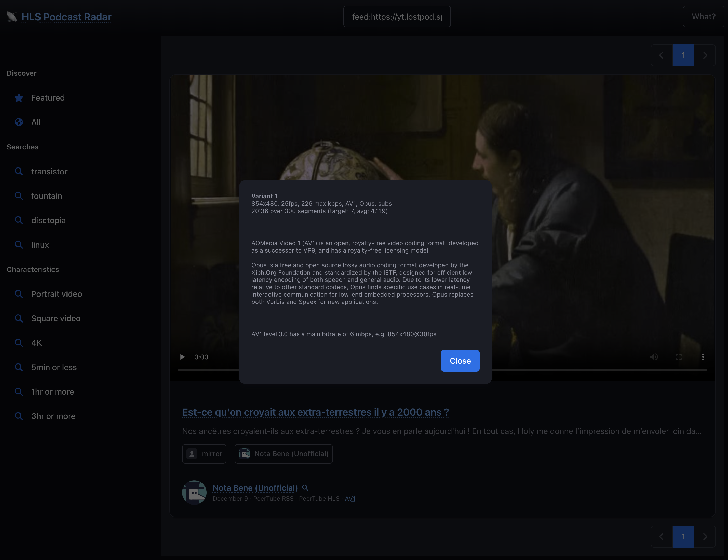Click the search icon beside Nota Bene (Unofficial)
The image size is (728, 560).
pyautogui.click(x=305, y=488)
